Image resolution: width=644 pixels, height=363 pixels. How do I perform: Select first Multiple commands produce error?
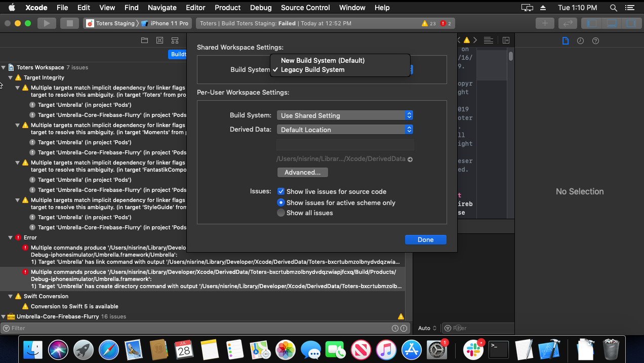(x=203, y=255)
